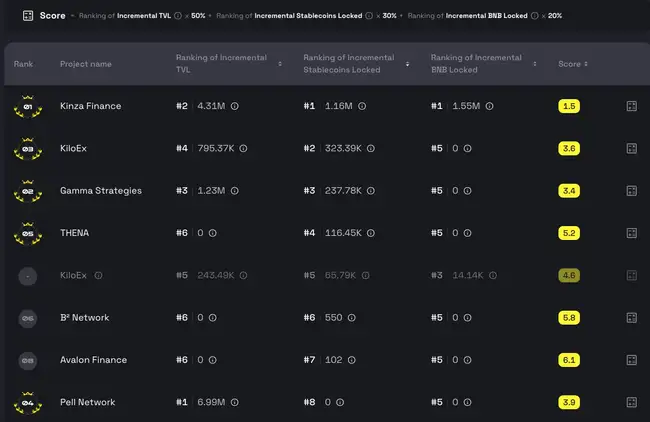Sort by Ranking of Incremental Stablecoins Locked
The height and width of the screenshot is (422, 650).
coord(407,64)
